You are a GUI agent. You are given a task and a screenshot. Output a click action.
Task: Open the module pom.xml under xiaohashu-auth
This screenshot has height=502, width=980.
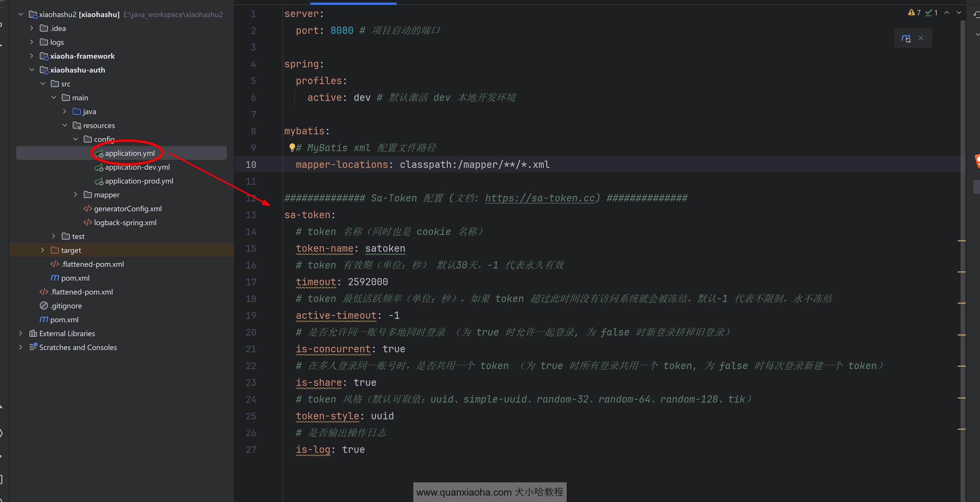[75, 278]
